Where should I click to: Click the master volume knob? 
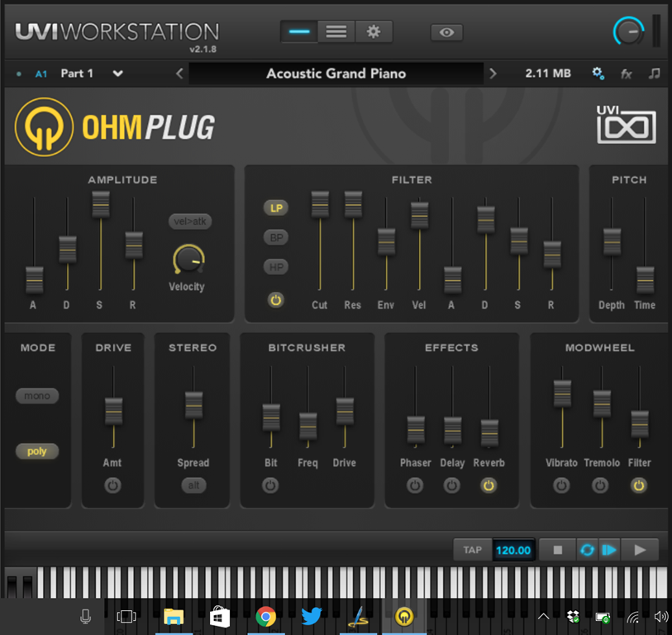pos(628,31)
